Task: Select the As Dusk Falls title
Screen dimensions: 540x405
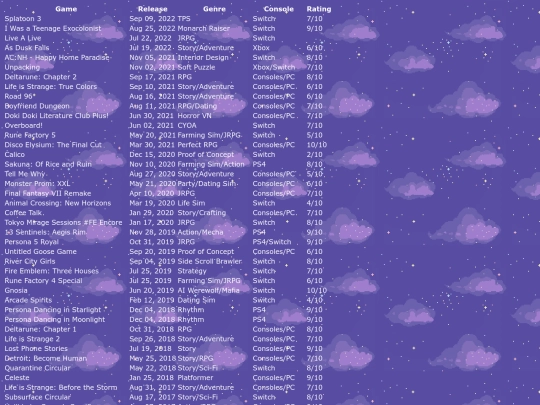Action: tap(27, 48)
